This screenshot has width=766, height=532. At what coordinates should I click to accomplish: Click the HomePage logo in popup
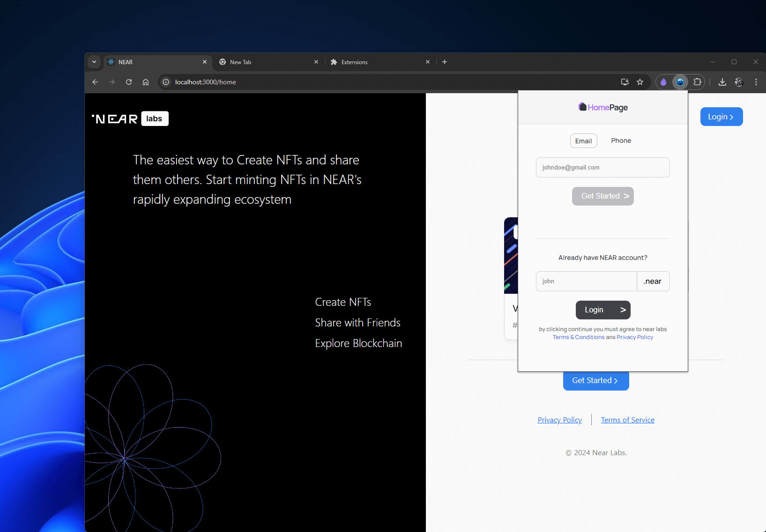[x=603, y=107]
